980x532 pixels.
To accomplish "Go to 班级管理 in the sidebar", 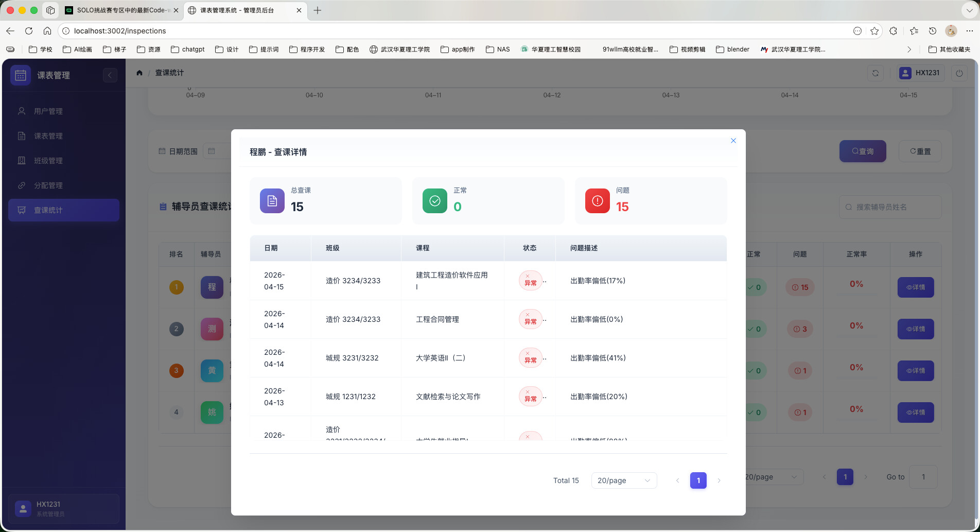I will 48,161.
